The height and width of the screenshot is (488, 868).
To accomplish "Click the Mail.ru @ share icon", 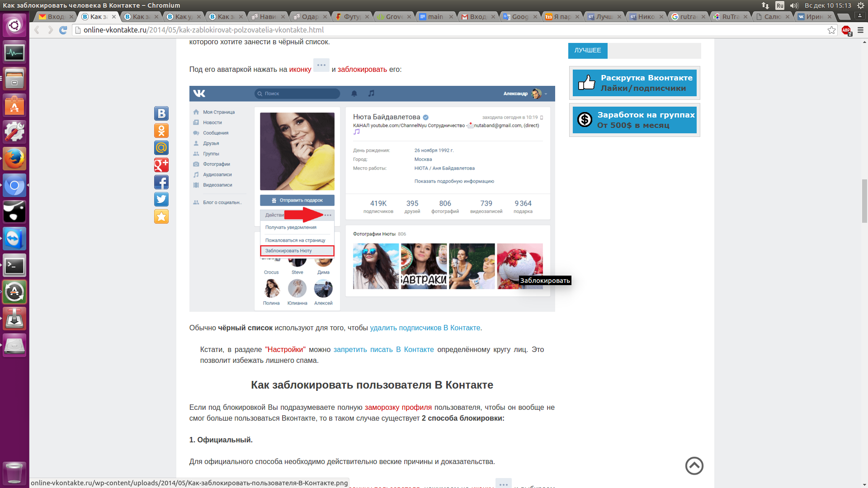I will pyautogui.click(x=161, y=148).
